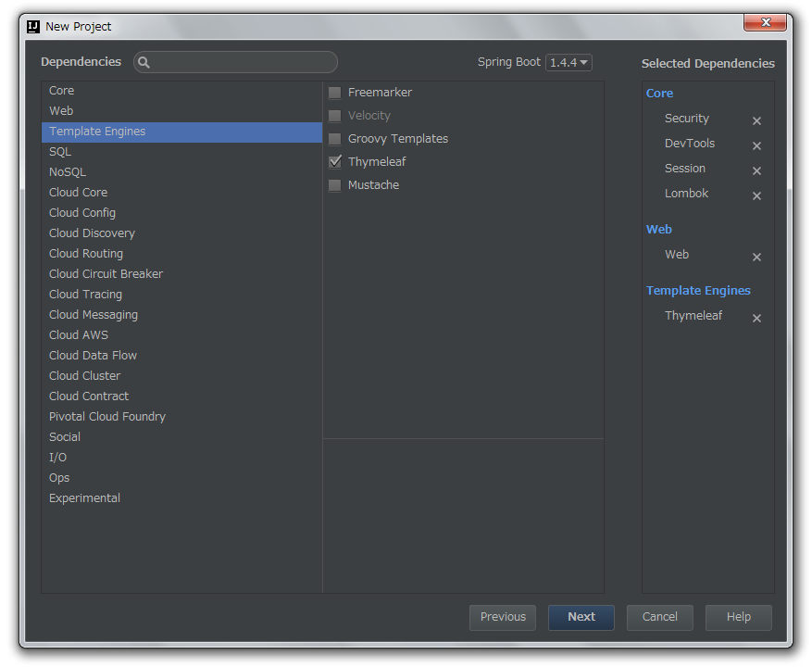Proceed with the Next button

pyautogui.click(x=581, y=617)
